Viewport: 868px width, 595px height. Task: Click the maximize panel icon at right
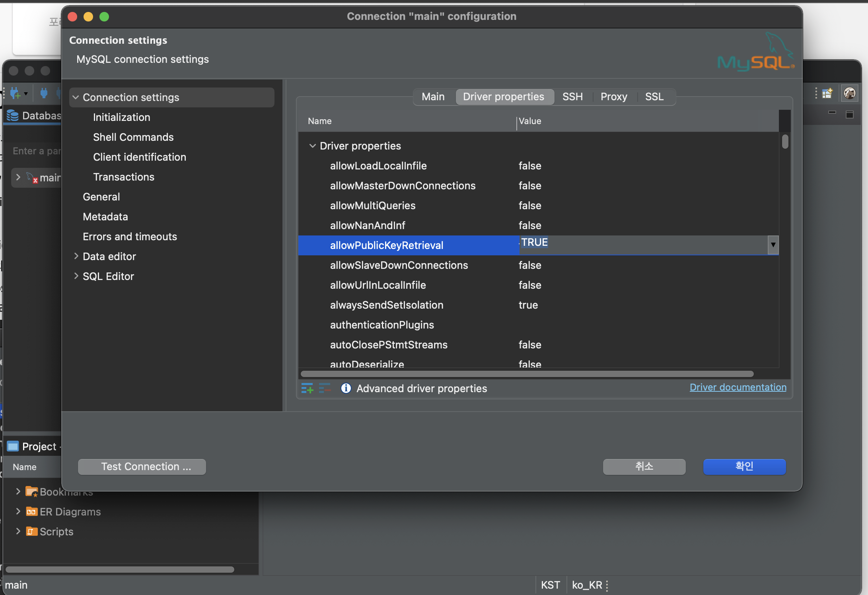[850, 115]
